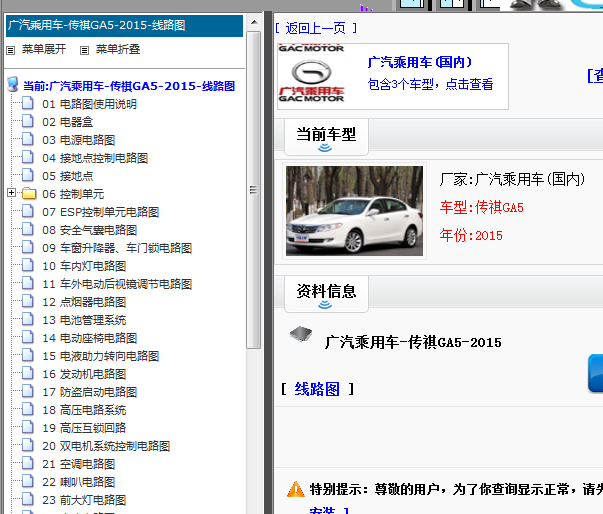Click the 菜单展开 label
Screen dimensions: 603x514
(x=44, y=49)
